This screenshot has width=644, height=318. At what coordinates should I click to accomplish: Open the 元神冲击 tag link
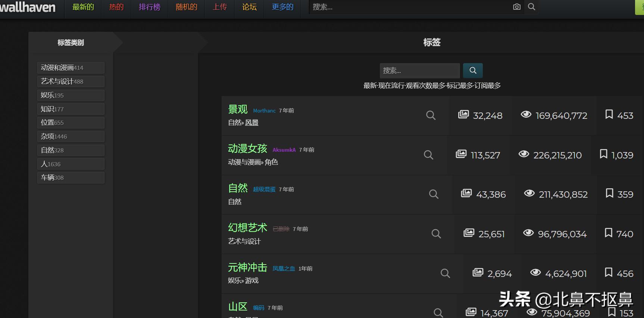(x=247, y=267)
